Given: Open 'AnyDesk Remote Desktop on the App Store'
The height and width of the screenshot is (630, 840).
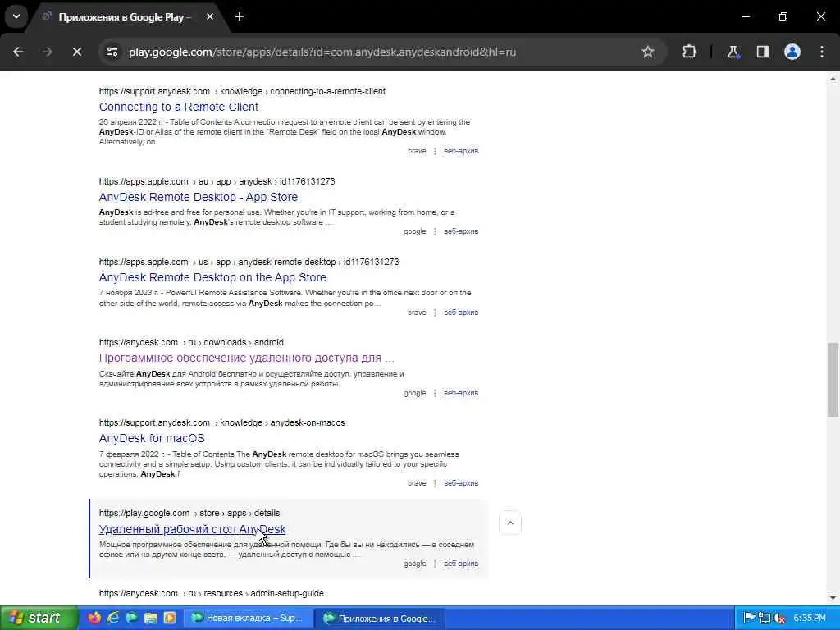Looking at the screenshot, I should click(212, 277).
